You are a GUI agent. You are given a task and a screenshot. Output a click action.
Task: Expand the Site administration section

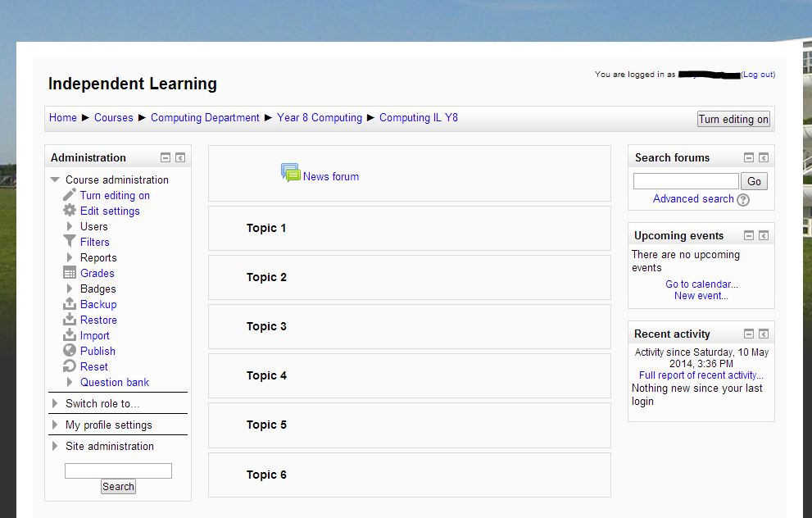55,446
